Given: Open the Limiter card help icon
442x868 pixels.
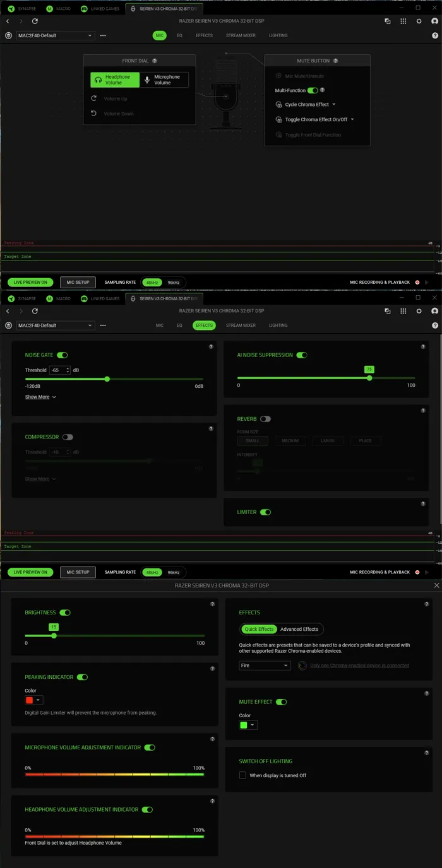Looking at the screenshot, I should (x=424, y=503).
